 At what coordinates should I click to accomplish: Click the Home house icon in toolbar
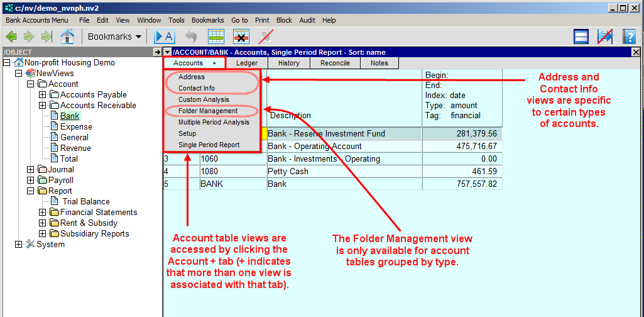67,36
